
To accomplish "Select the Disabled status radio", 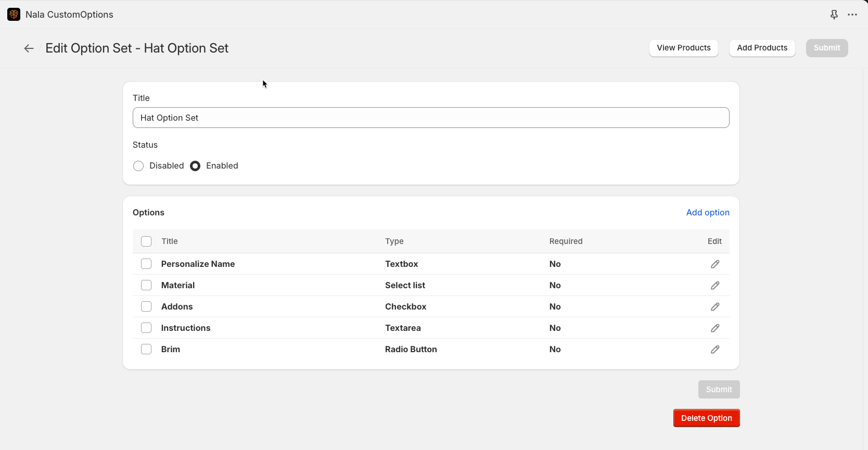I will [138, 166].
